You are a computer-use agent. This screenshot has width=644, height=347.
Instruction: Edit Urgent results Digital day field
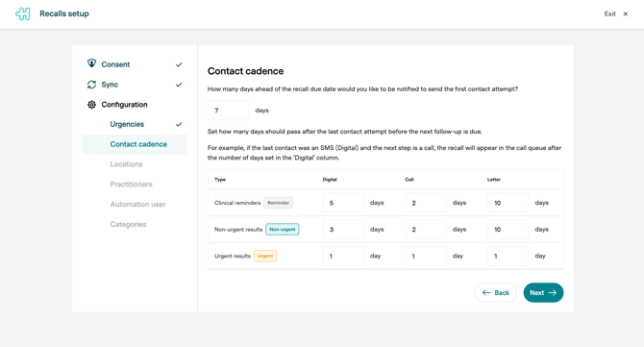343,256
